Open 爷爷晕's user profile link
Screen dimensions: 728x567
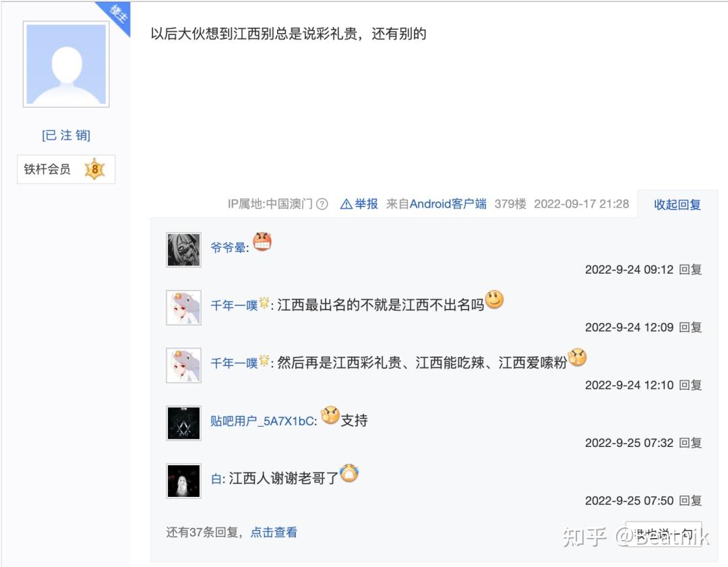click(228, 247)
